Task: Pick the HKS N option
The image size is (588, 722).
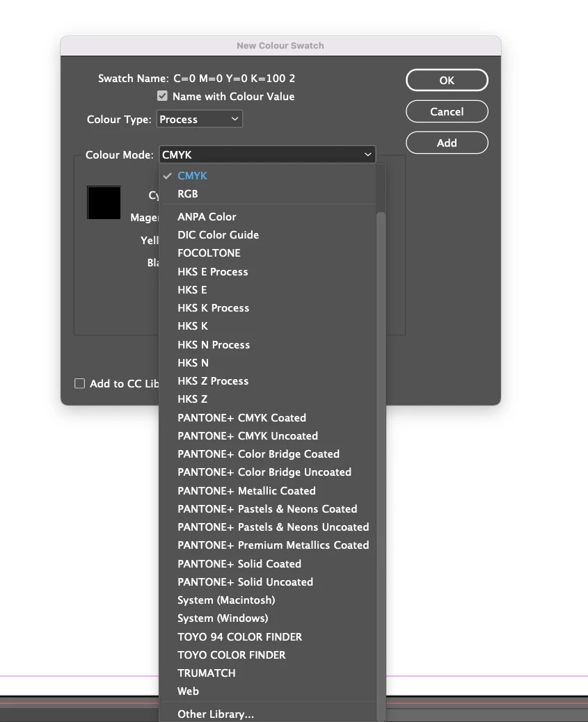Action: [267, 363]
